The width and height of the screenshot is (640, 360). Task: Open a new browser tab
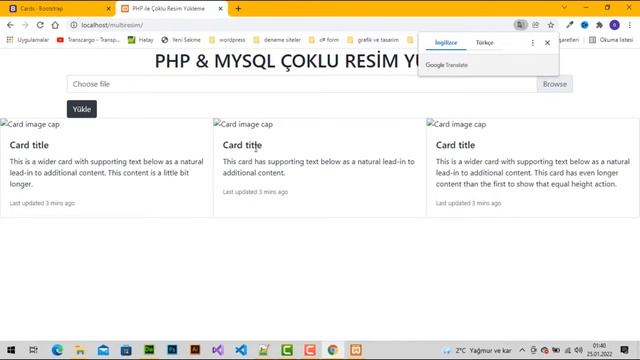point(238,9)
